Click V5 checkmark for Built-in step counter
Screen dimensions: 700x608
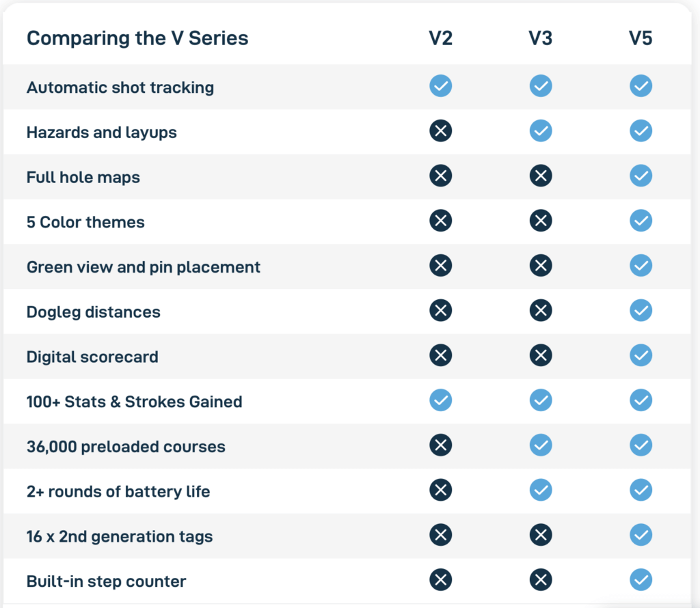pos(641,580)
